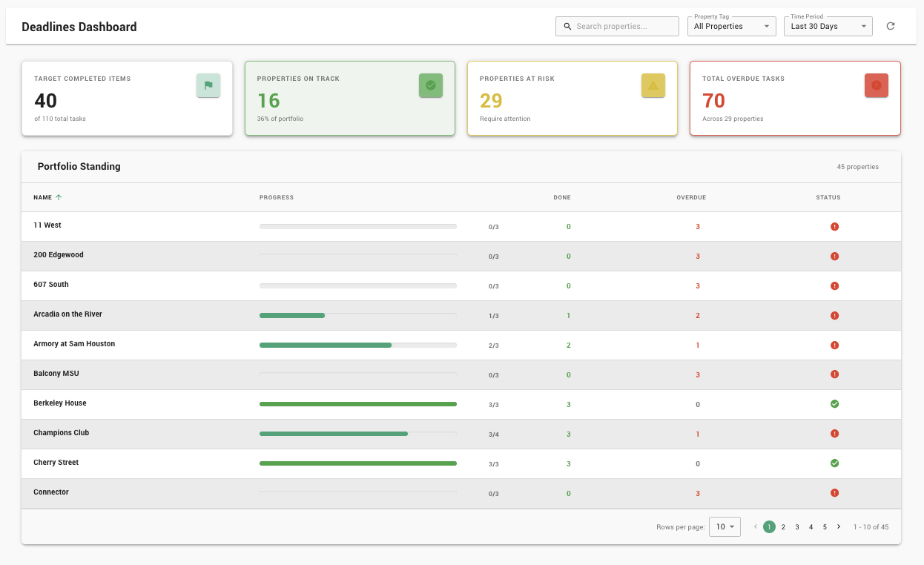
Task: Select the 11 West property name
Action: pyautogui.click(x=47, y=225)
